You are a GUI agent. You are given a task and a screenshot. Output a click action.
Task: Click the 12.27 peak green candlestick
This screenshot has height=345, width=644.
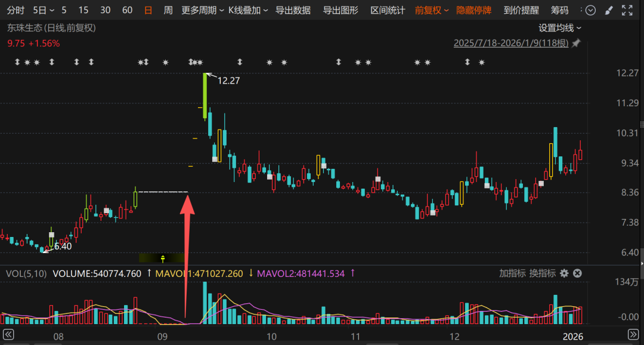click(x=205, y=96)
